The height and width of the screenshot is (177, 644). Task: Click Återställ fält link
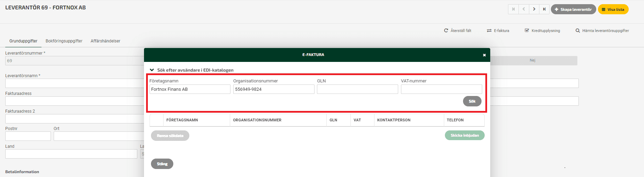coord(457,31)
